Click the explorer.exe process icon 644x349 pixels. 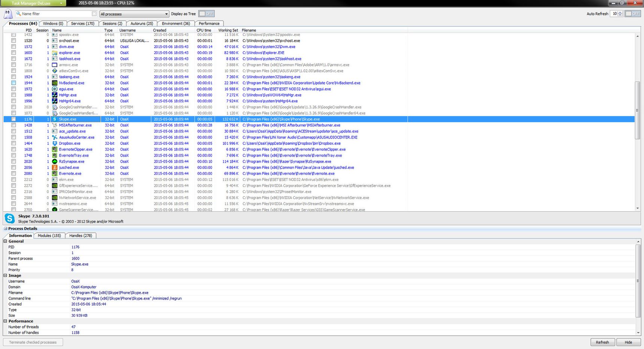[55, 53]
